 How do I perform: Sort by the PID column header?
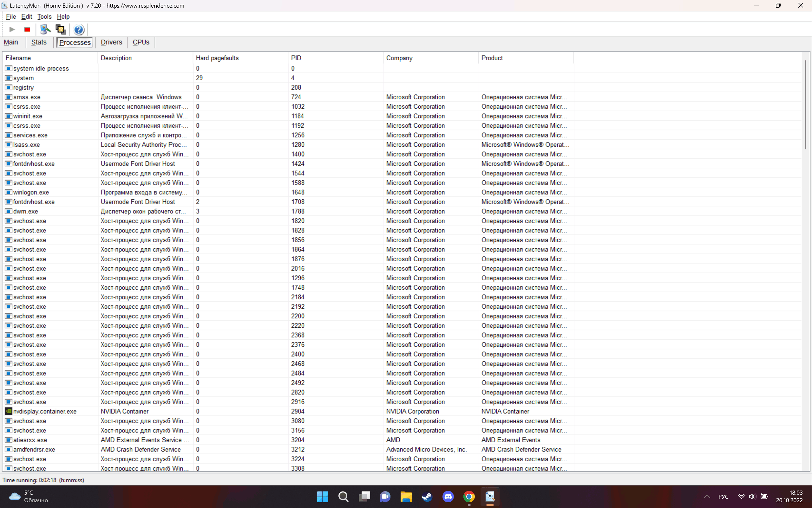point(336,58)
